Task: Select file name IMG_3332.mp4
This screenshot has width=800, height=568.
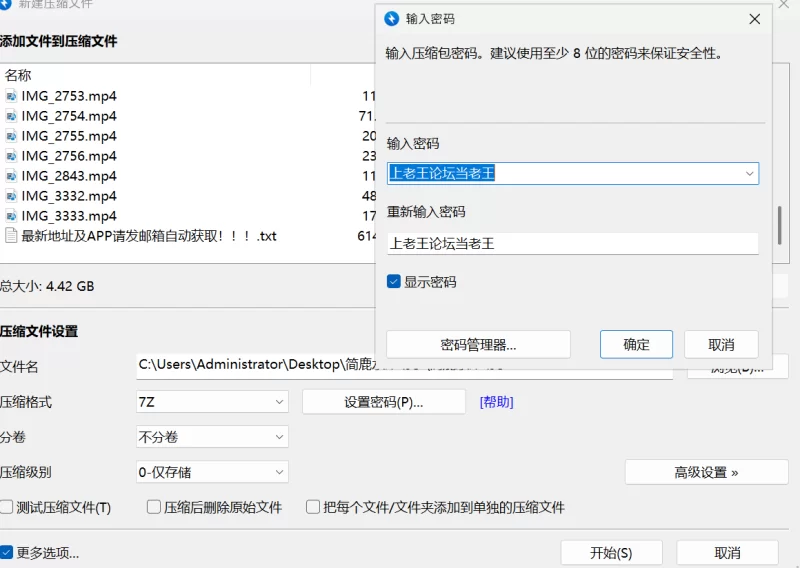Action: [x=69, y=196]
